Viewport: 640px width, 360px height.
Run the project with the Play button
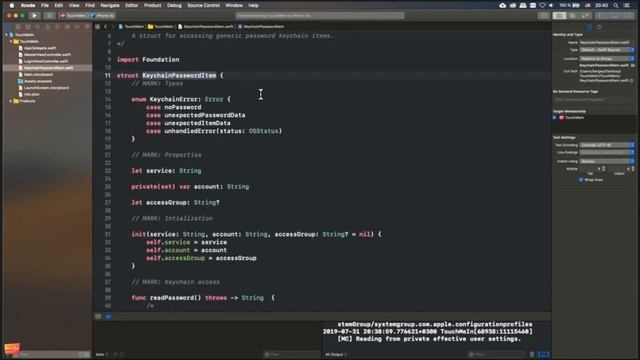(x=35, y=16)
